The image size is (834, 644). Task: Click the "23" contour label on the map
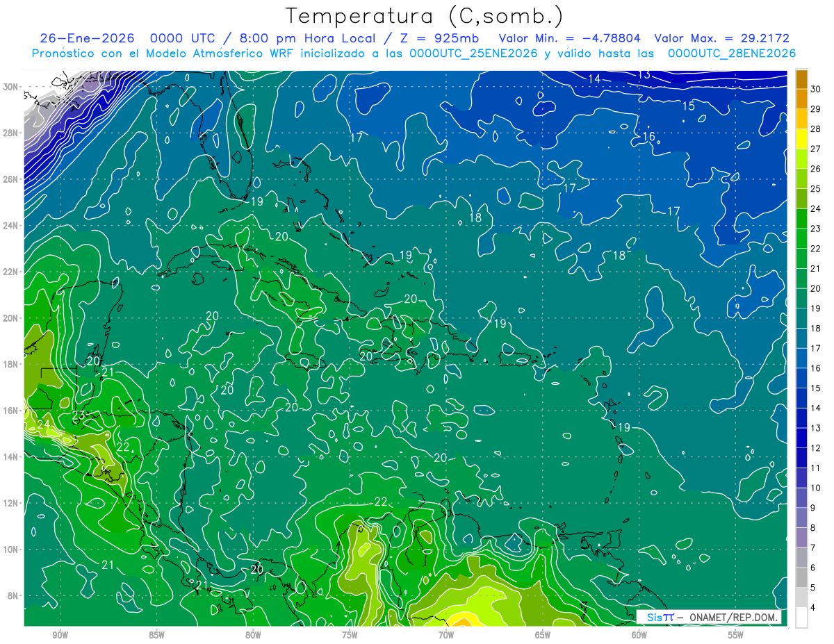(x=79, y=415)
